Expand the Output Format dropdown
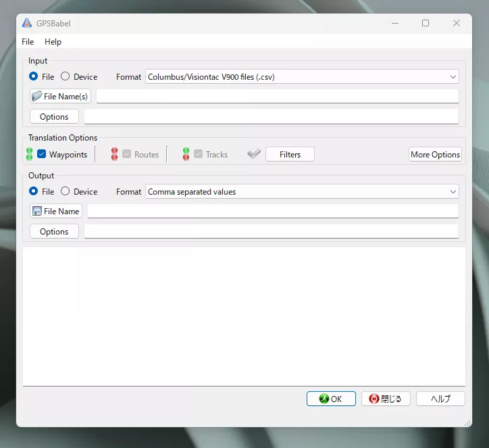Image resolution: width=489 pixels, height=448 pixels. click(302, 191)
